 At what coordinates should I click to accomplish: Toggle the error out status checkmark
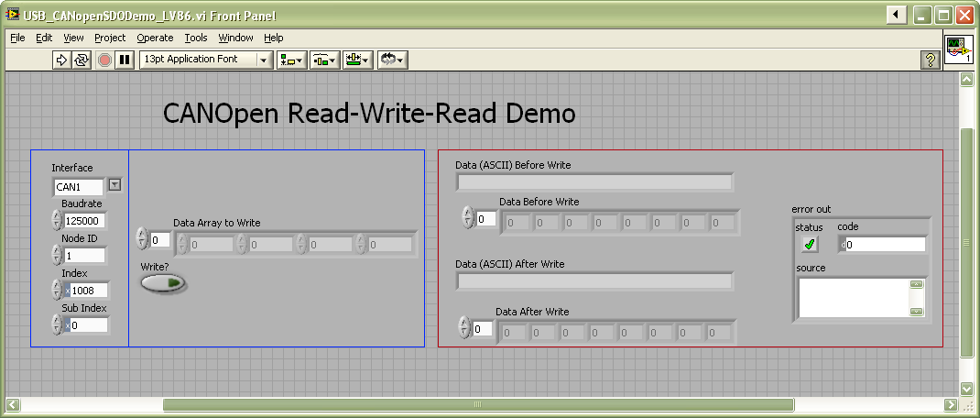[x=810, y=245]
